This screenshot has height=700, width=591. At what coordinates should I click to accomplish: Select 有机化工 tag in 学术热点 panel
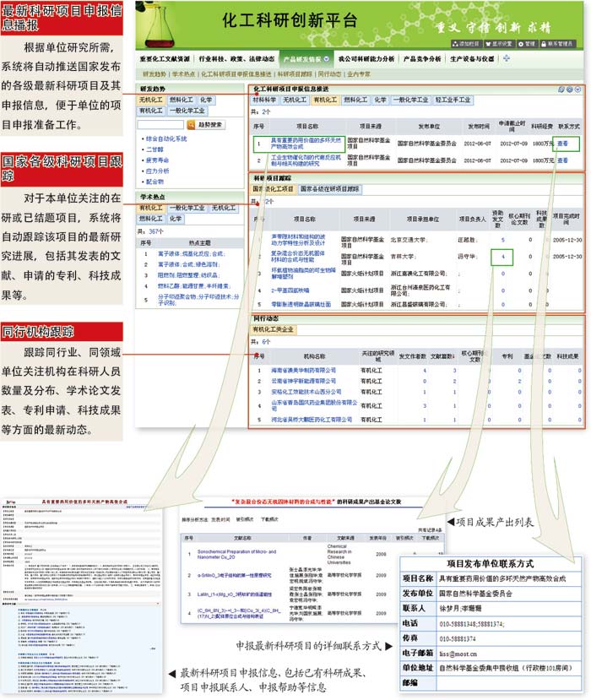[151, 208]
